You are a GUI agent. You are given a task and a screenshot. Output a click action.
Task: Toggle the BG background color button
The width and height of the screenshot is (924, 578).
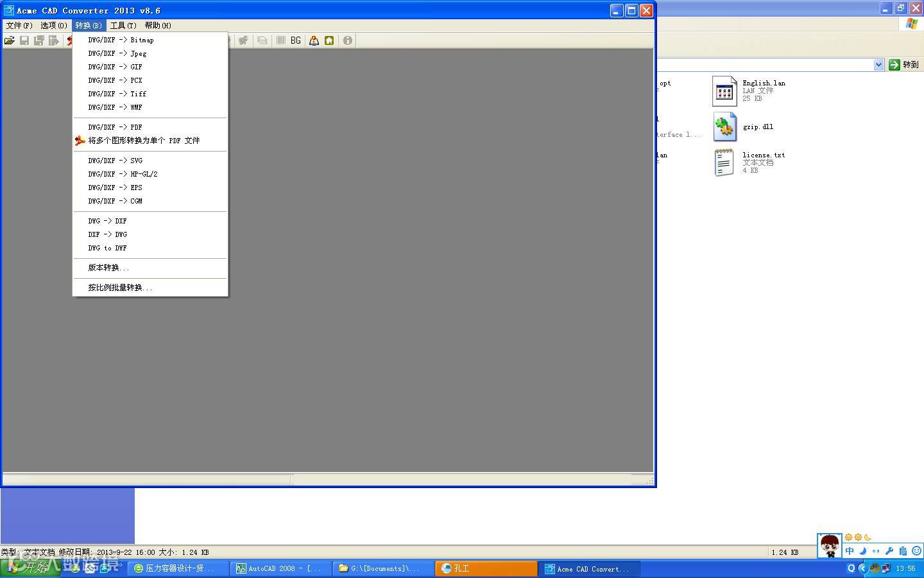coord(296,40)
